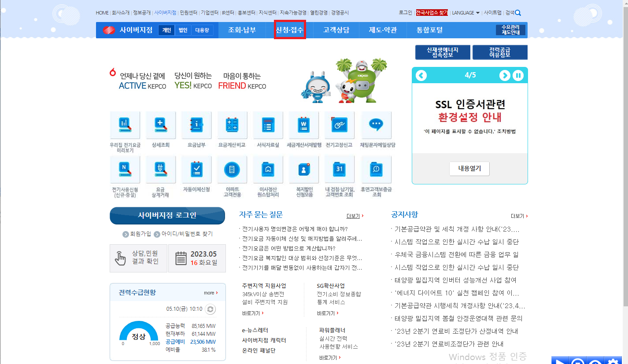Follow 주변지역 지원사업 바로가기
The width and height of the screenshot is (628, 364).
[x=253, y=313]
